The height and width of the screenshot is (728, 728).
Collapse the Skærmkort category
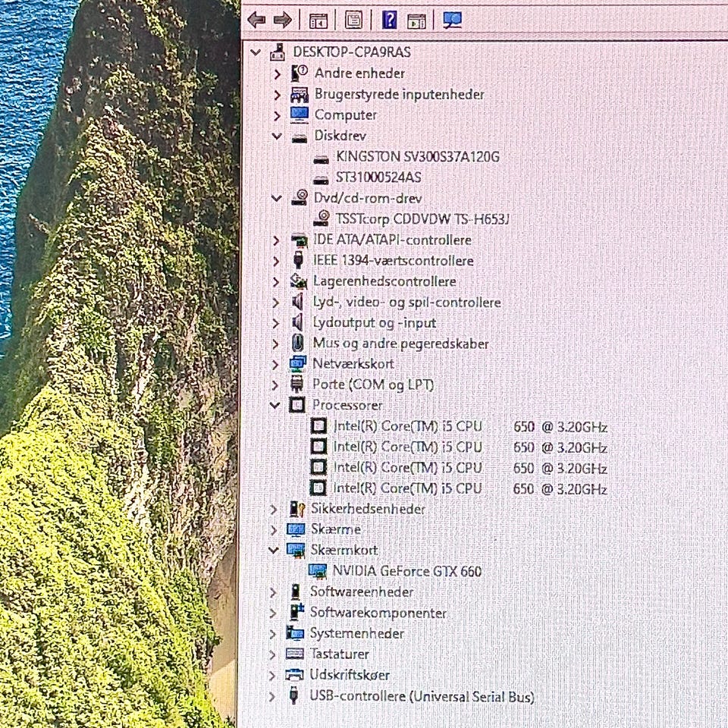[x=274, y=551]
